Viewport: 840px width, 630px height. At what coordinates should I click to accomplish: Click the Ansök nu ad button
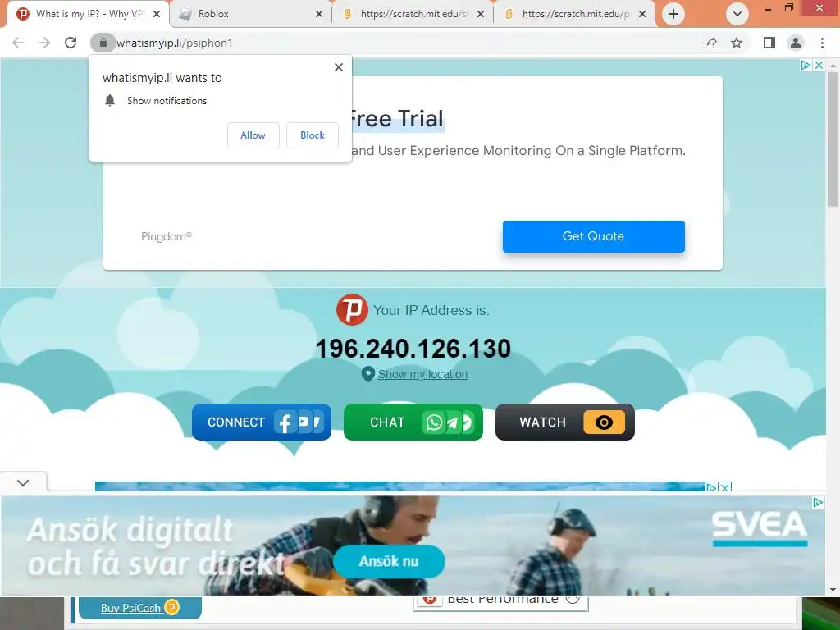pos(389,561)
